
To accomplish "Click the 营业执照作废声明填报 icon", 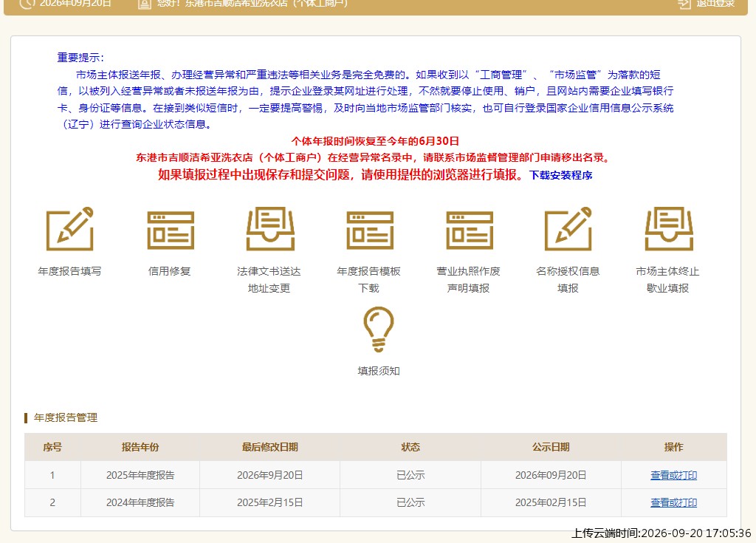I will (x=470, y=230).
